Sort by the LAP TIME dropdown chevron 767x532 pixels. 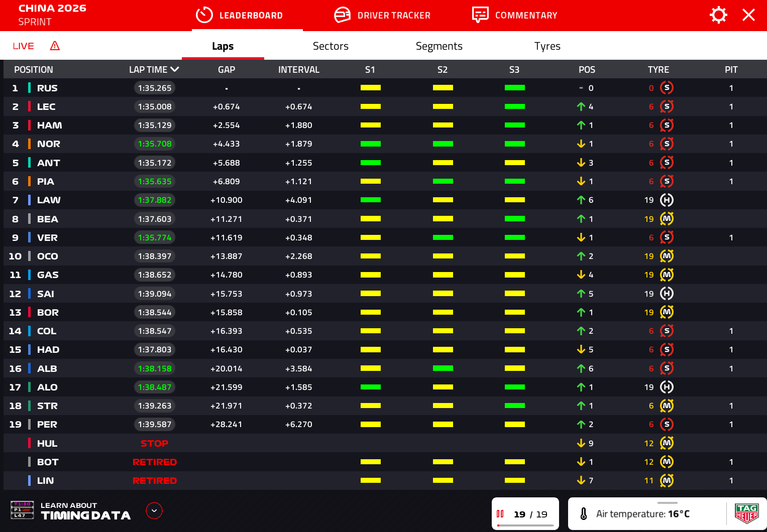[x=175, y=69]
